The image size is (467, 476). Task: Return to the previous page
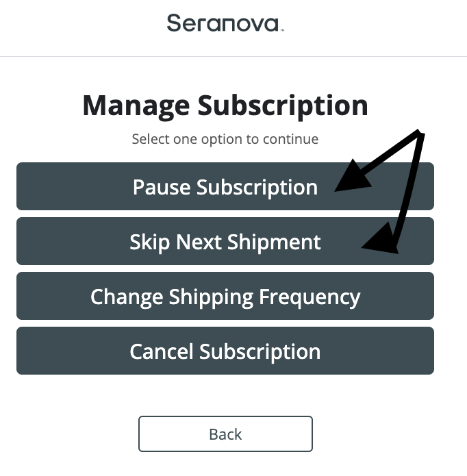(225, 434)
